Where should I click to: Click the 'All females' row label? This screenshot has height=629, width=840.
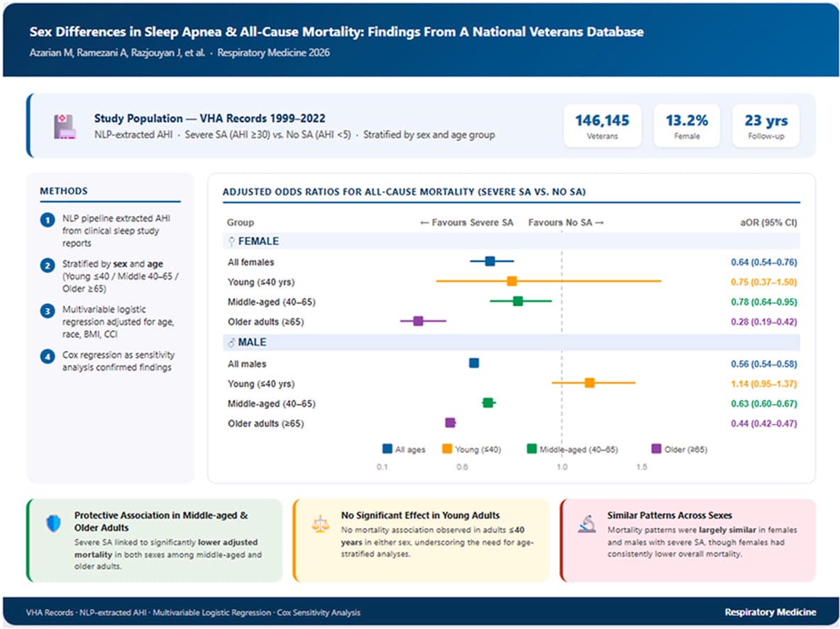tap(250, 262)
